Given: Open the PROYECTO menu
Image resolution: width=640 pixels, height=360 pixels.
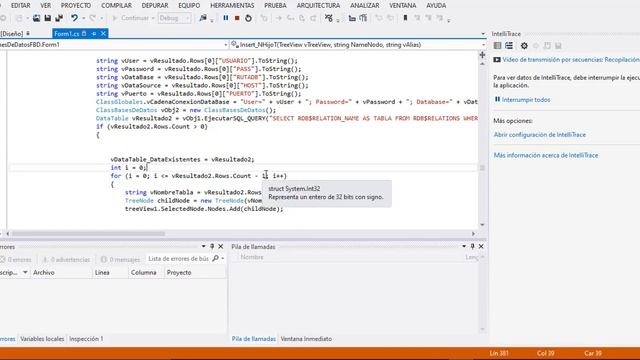Looking at the screenshot, I should tap(76, 6).
